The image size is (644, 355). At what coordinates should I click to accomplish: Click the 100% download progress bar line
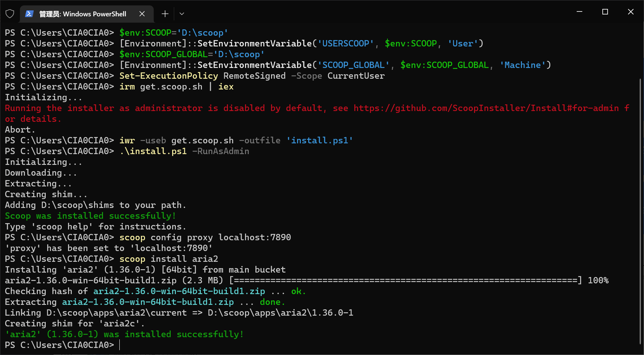point(307,280)
